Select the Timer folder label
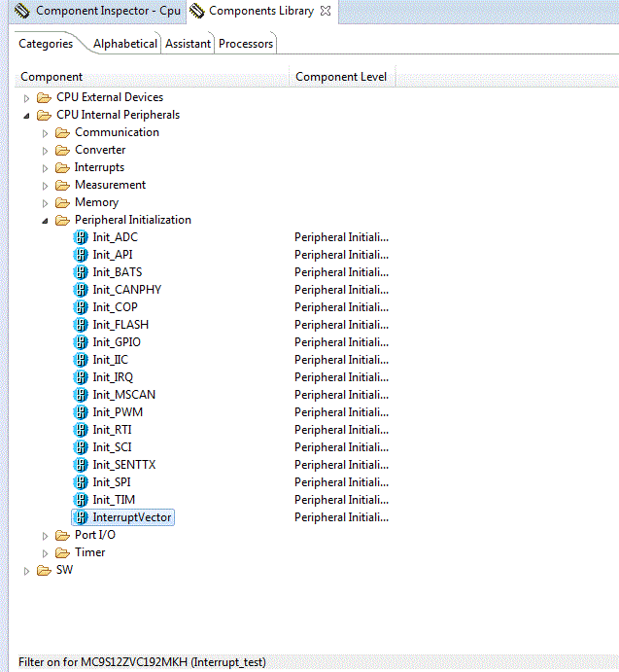Image resolution: width=619 pixels, height=672 pixels. 90,552
